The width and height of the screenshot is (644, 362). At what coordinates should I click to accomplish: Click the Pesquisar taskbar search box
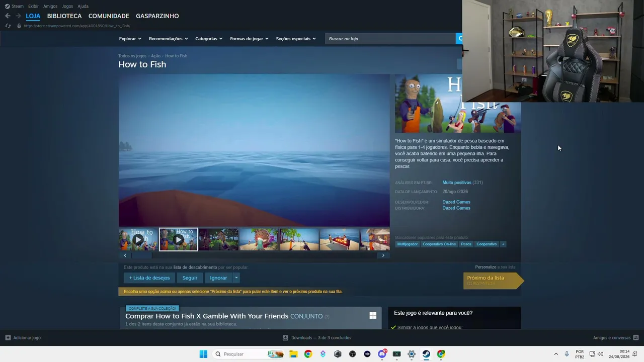(x=249, y=354)
